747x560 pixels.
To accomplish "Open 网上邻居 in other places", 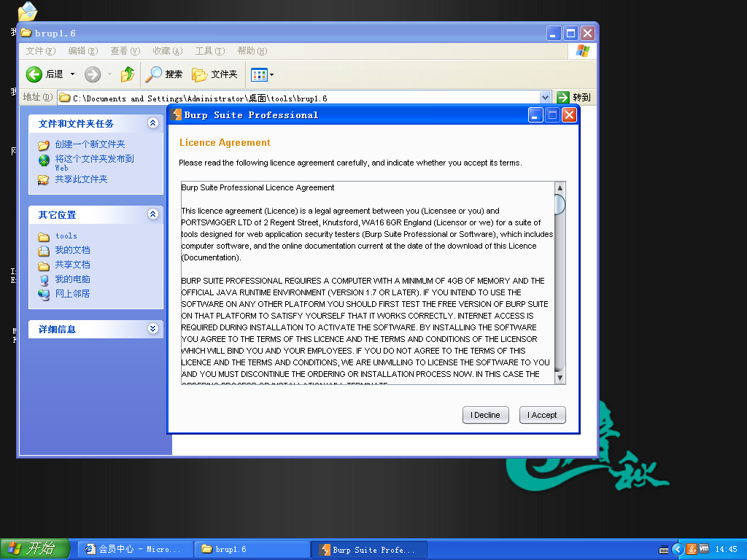I will click(x=72, y=294).
